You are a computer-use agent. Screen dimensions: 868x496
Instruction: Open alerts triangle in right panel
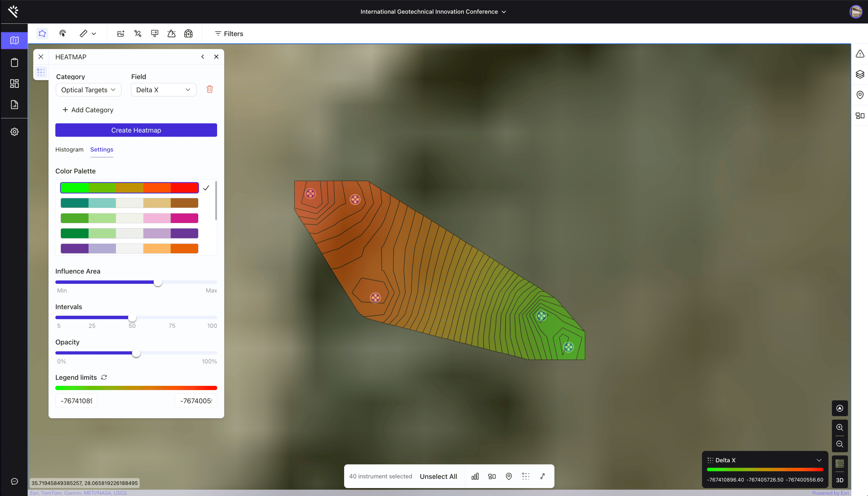860,54
